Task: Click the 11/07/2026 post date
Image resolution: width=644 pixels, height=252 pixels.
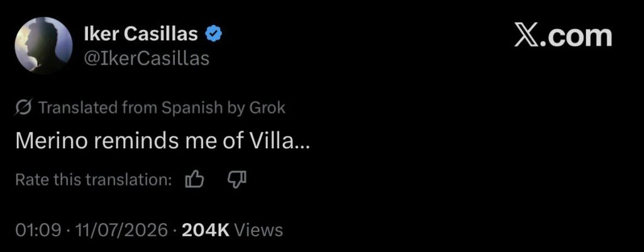Action: (x=121, y=230)
